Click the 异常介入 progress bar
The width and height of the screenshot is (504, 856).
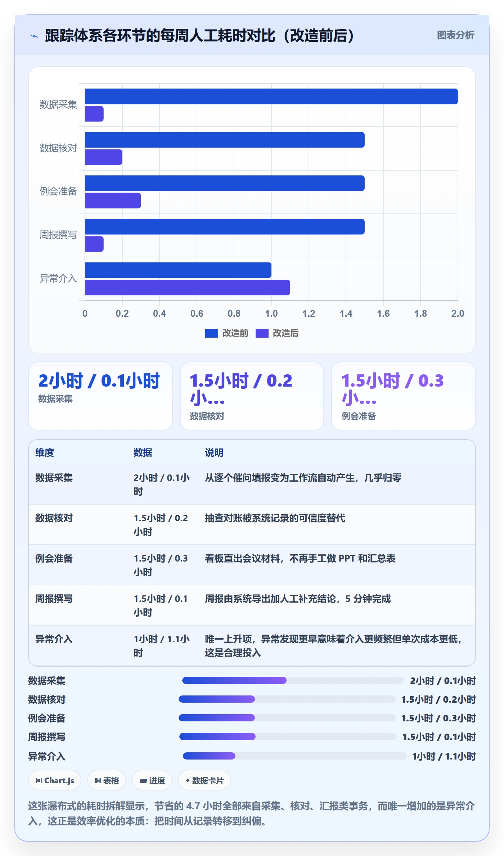[294, 756]
